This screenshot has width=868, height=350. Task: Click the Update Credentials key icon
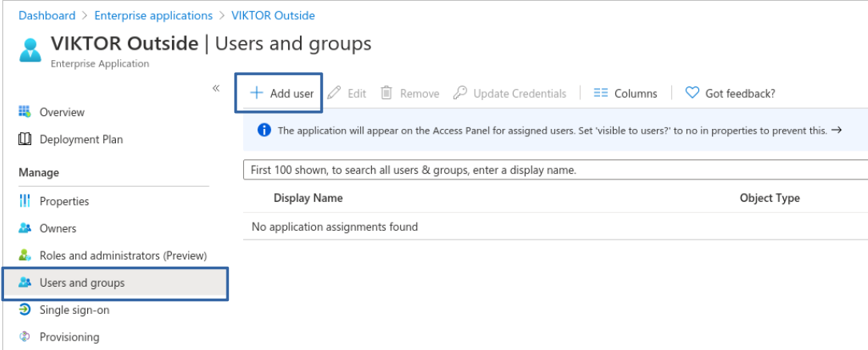point(460,93)
